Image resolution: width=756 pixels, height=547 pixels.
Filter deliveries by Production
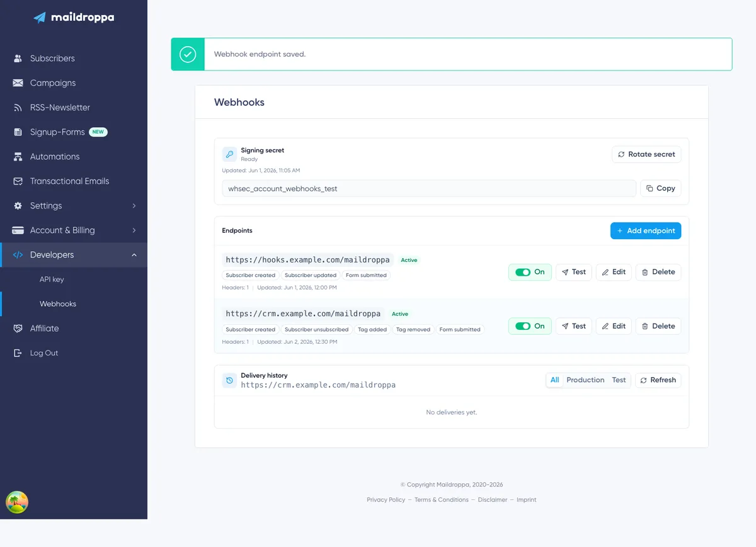pos(585,380)
